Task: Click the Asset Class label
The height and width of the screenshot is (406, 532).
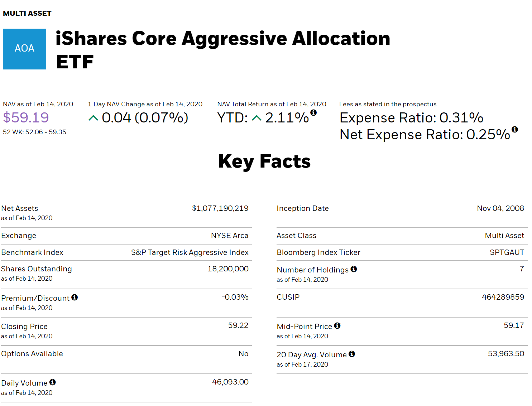Action: [297, 236]
